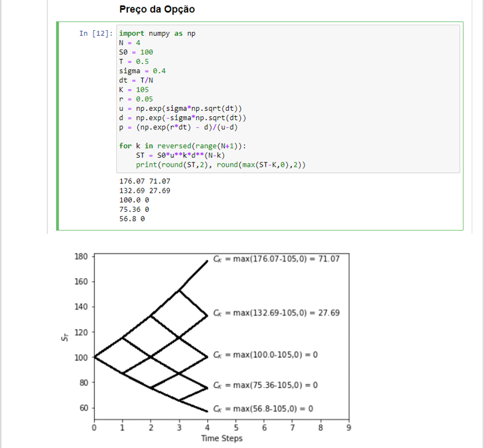Click the "for k in reversed" loop line
The image size is (484, 448).
183,146
